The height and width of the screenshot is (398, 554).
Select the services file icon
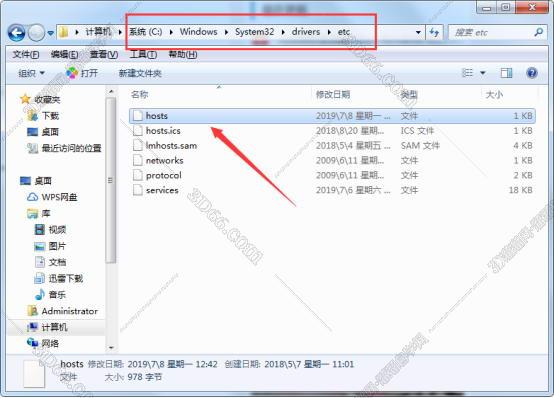[x=137, y=190]
